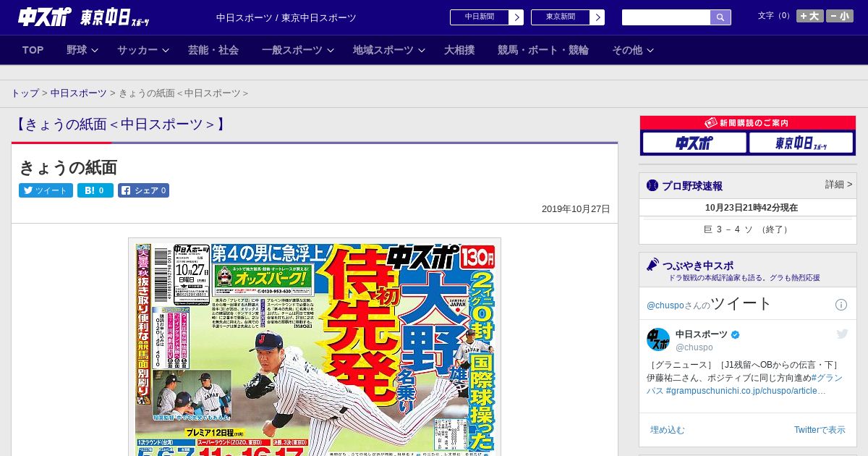Image resolution: width=868 pixels, height=456 pixels.
Task: Expand the 一般スポーツ menu dropdown
Action: point(298,50)
